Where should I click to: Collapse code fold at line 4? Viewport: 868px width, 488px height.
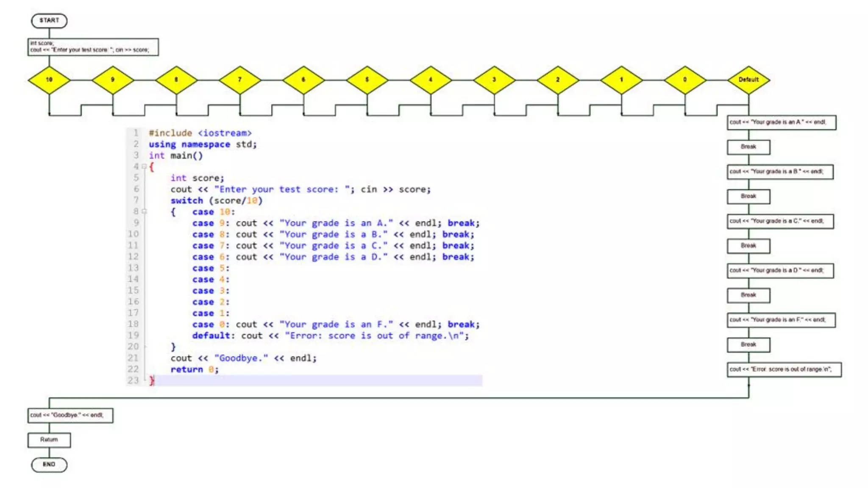tap(144, 166)
